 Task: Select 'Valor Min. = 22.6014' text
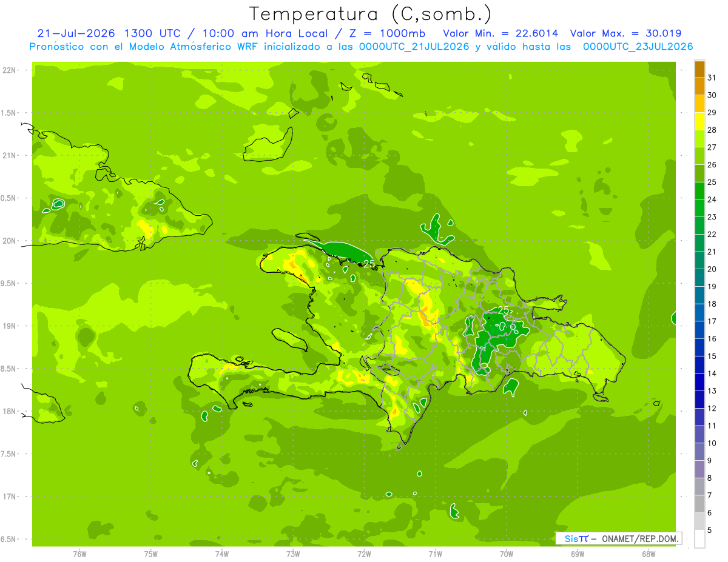click(501, 33)
